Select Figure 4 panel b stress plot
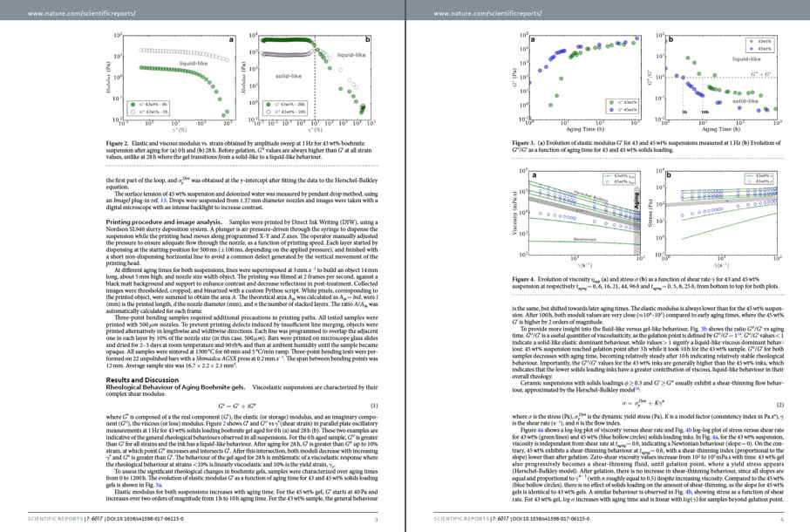810x532 pixels. coord(716,217)
